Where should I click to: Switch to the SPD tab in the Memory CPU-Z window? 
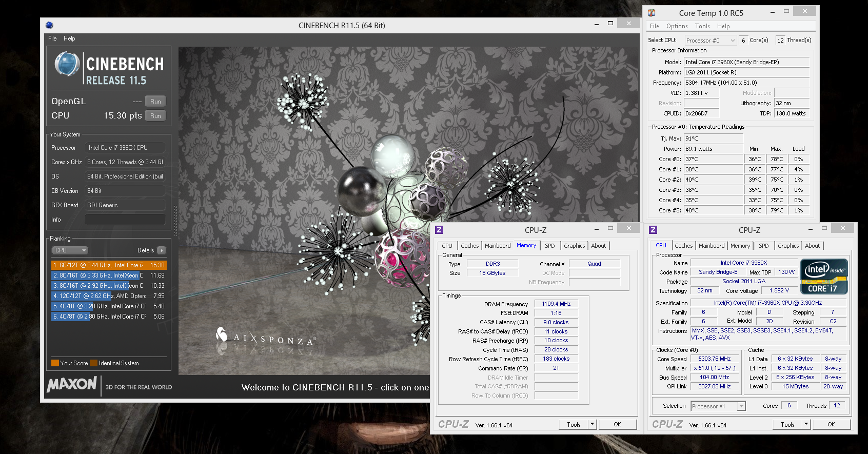coord(550,246)
